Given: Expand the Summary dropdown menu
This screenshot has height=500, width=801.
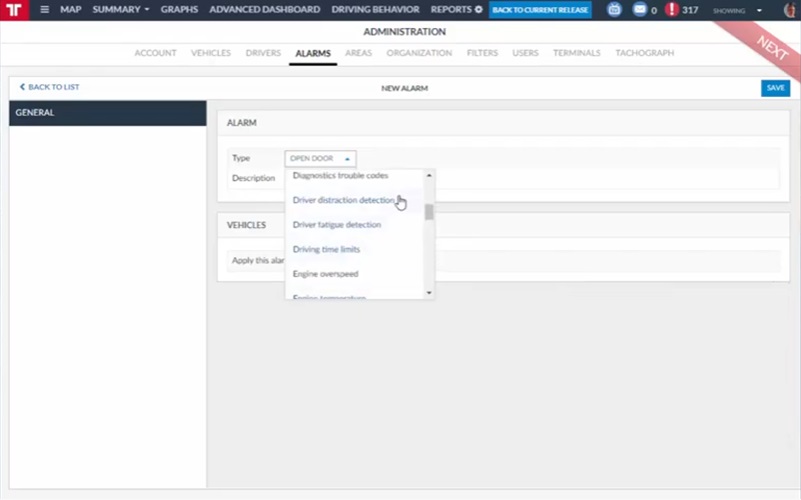Looking at the screenshot, I should pos(121,10).
